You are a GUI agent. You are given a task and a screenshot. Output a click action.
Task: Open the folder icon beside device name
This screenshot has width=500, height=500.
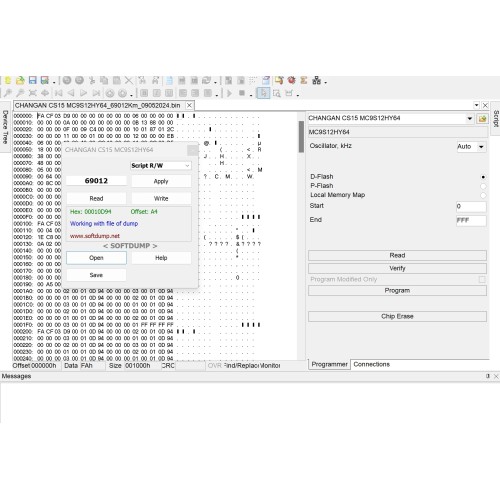(482, 118)
